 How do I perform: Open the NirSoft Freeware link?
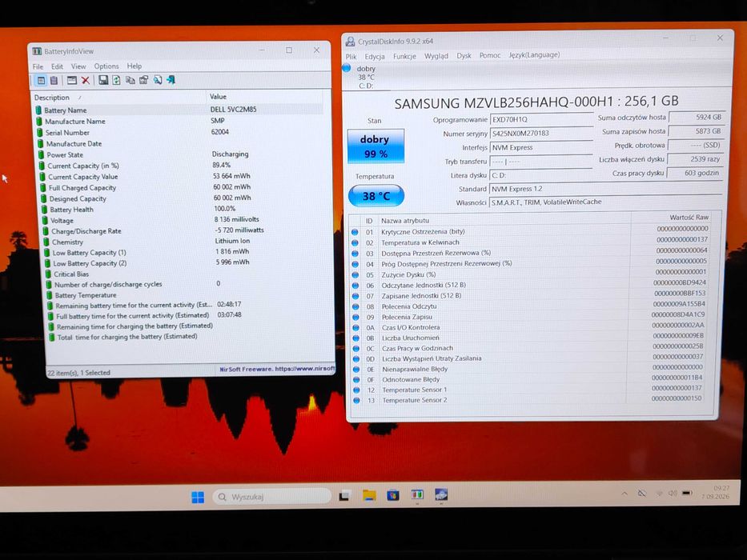pyautogui.click(x=277, y=369)
